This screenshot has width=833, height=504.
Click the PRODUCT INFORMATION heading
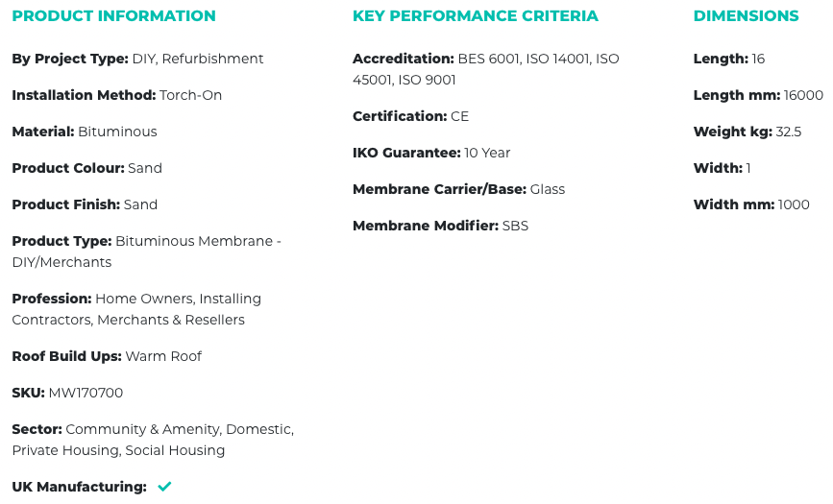(x=113, y=16)
